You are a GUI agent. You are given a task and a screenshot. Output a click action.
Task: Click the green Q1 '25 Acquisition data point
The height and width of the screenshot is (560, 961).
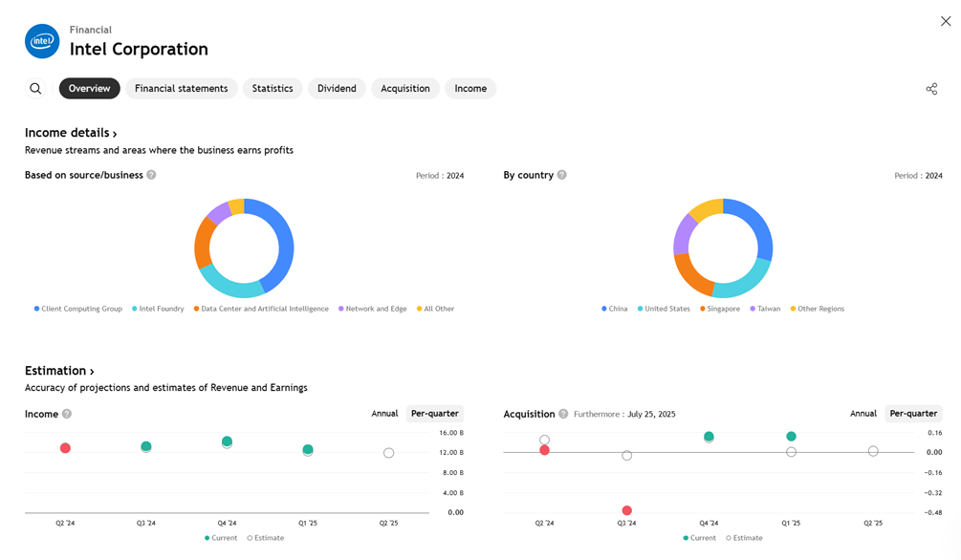click(x=791, y=436)
